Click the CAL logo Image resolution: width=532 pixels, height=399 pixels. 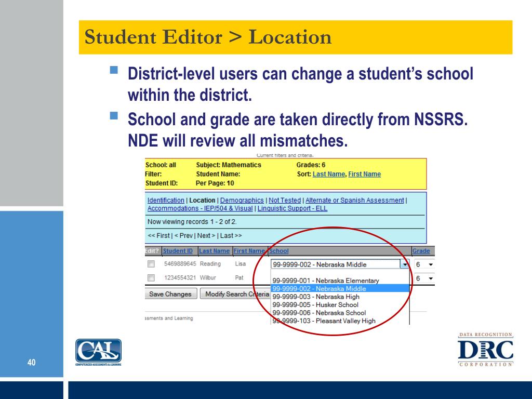click(98, 352)
